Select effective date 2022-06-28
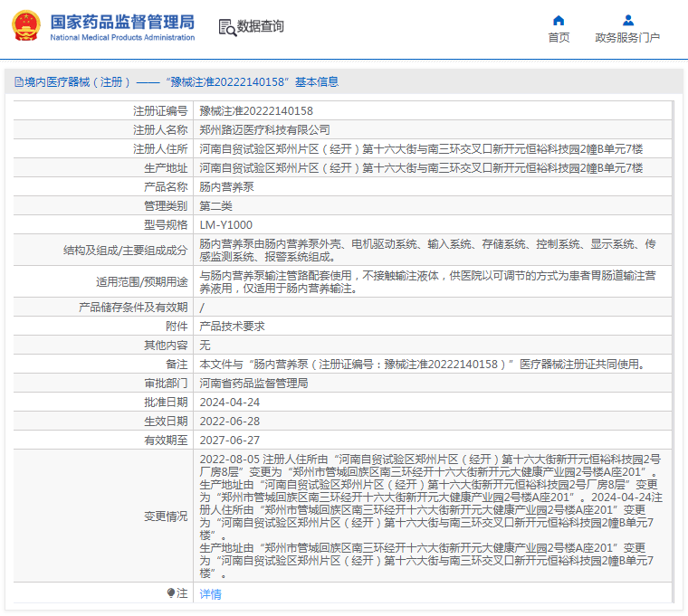 tap(229, 421)
